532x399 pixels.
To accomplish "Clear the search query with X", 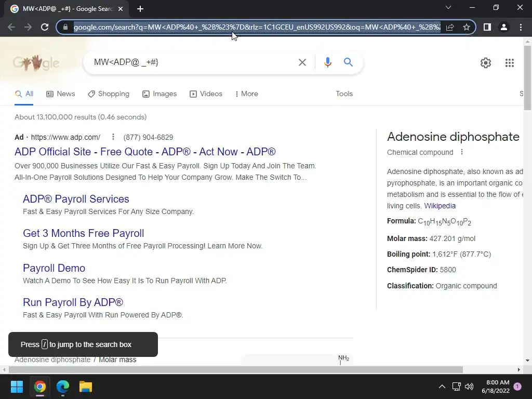I will pos(302,62).
